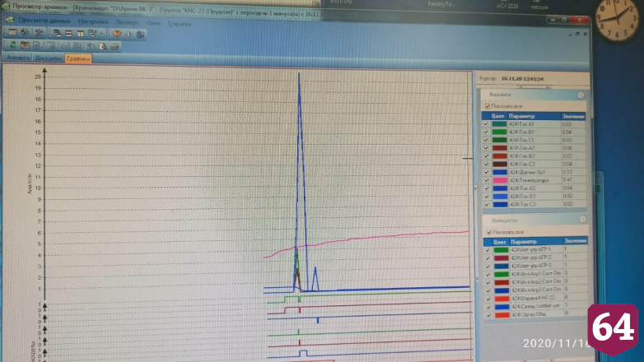Click the 424\Ток B2 red color swatch
The width and height of the screenshot is (644, 362).
click(x=499, y=156)
